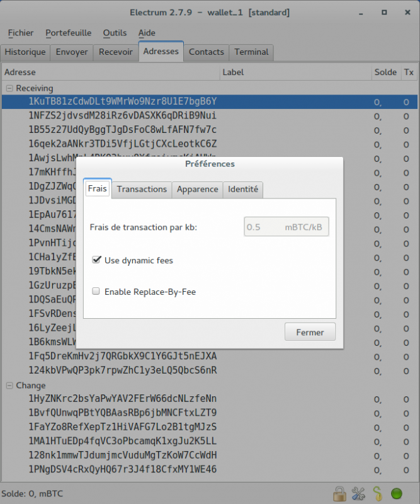Viewport: 420px width, 504px height.
Task: Click the address row starting 1JDvsiMG
Action: click(x=52, y=200)
